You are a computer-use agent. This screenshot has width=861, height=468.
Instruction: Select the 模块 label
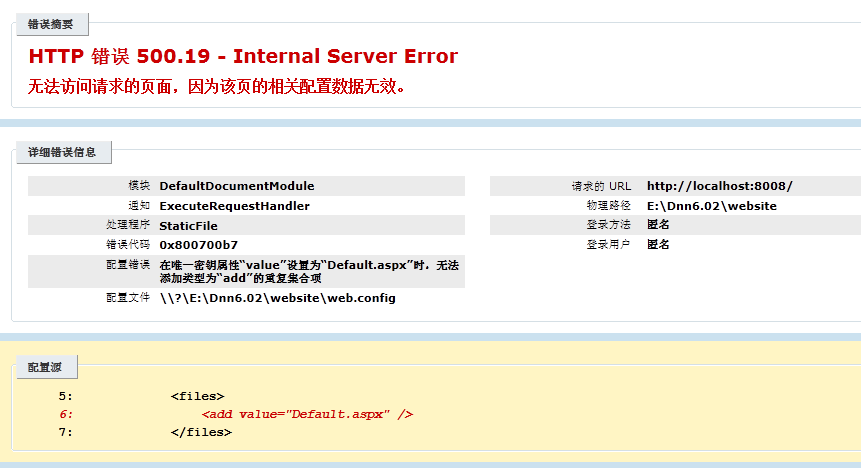click(x=139, y=186)
